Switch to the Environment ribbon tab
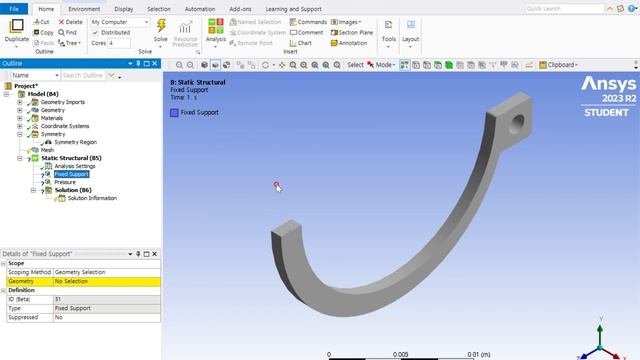This screenshot has width=640, height=360. coord(84,9)
